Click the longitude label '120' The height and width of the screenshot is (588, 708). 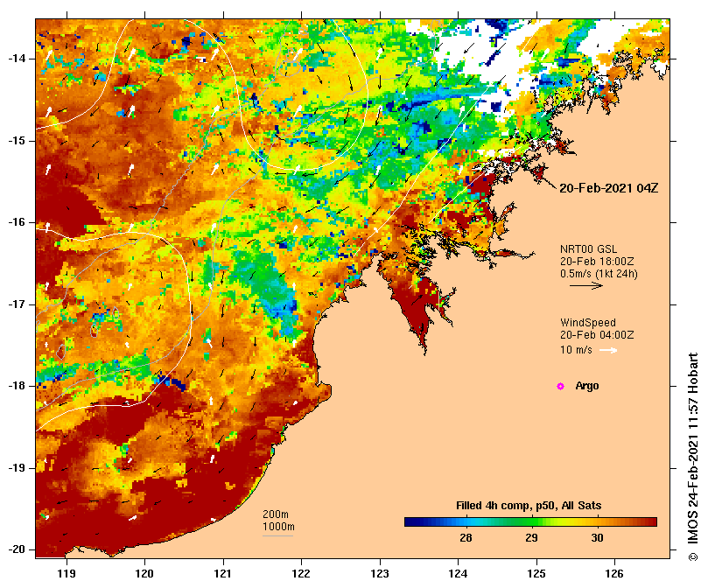click(x=145, y=574)
